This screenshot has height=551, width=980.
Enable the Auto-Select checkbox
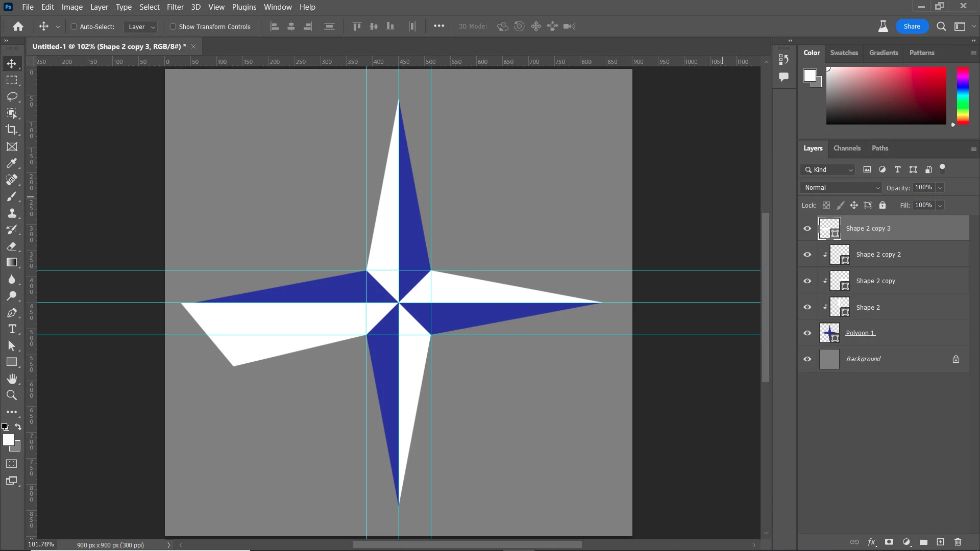[x=73, y=27]
